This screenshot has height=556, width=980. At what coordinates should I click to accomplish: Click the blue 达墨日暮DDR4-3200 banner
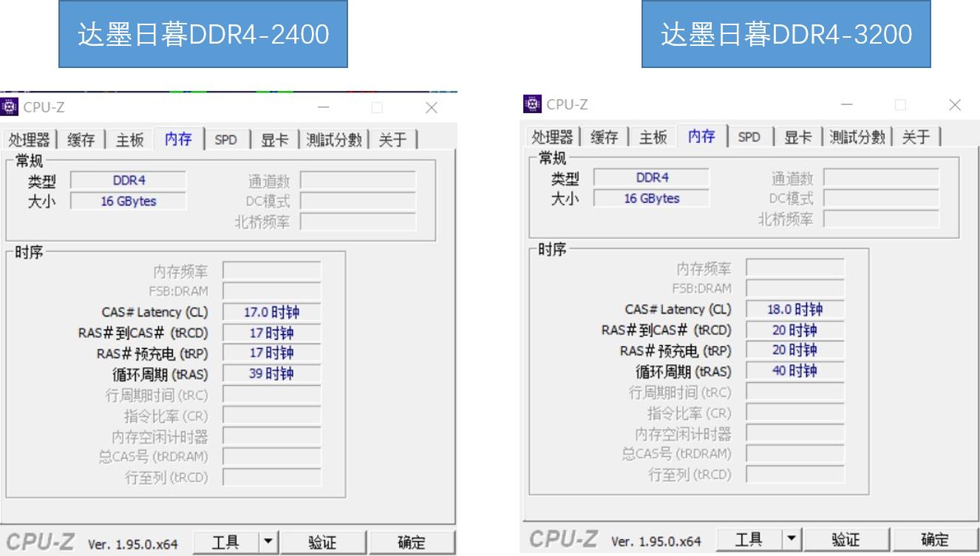786,33
